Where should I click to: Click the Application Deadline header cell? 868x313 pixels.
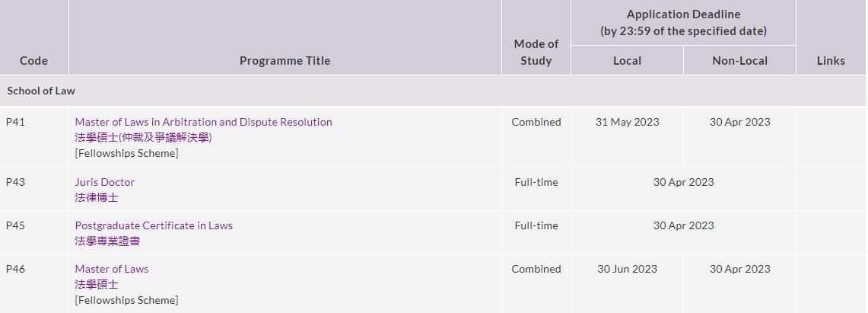click(x=683, y=23)
